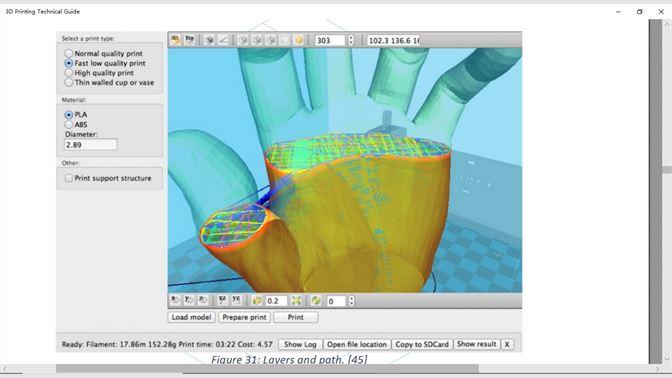Viewport: 672px width, 378px height.
Task: Click the 'Figure 31: Layers and path' caption
Action: [289, 359]
